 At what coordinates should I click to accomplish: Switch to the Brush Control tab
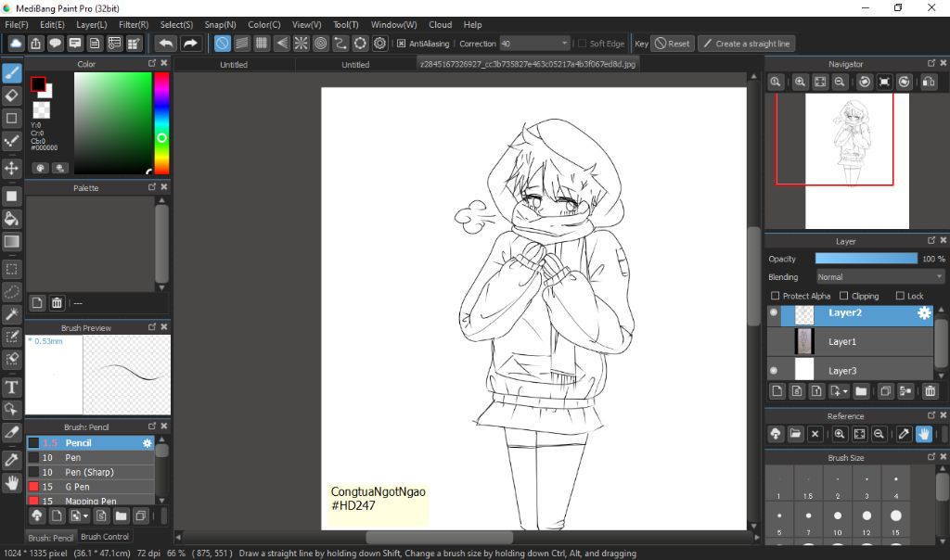105,537
